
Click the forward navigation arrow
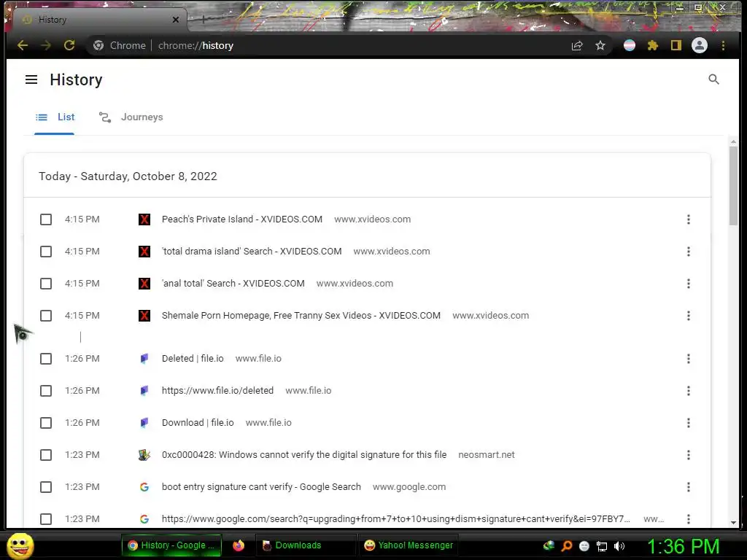coord(46,46)
